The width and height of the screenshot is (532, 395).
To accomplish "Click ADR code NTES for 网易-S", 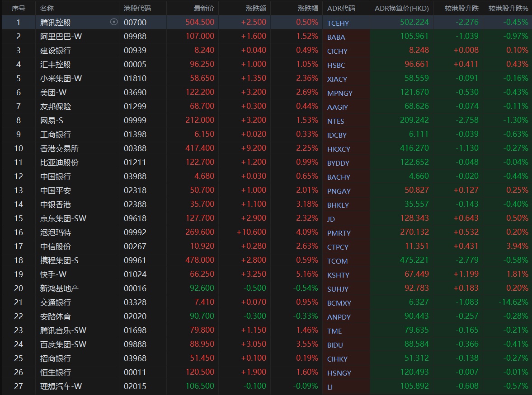I will pos(335,121).
